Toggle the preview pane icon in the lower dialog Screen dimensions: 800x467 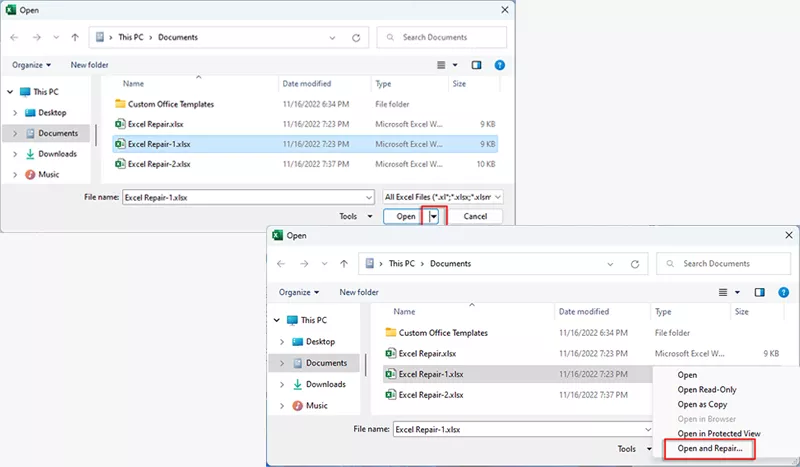(759, 292)
